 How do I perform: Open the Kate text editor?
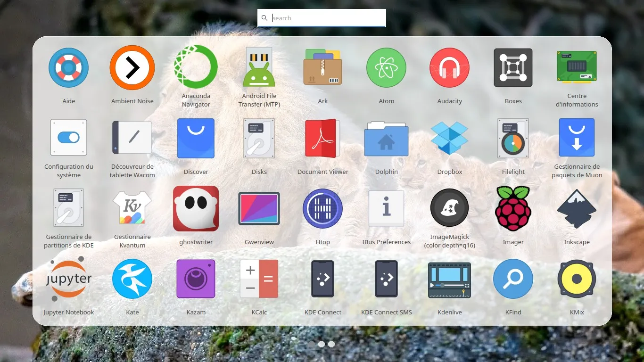pyautogui.click(x=132, y=279)
